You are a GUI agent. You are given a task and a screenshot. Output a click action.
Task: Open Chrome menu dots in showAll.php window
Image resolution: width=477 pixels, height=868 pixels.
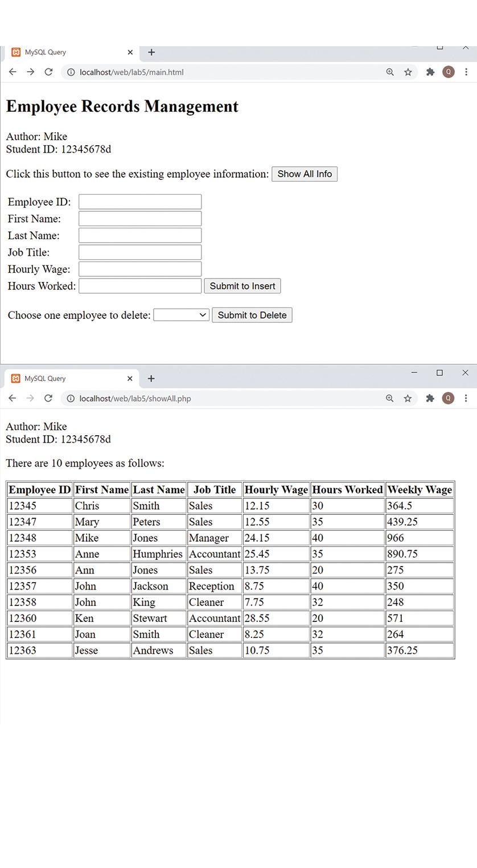(x=466, y=398)
